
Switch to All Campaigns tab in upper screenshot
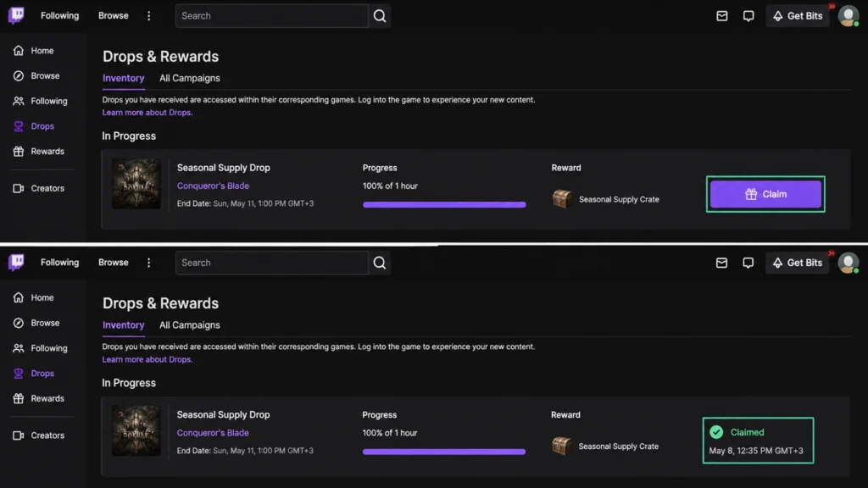click(x=190, y=79)
